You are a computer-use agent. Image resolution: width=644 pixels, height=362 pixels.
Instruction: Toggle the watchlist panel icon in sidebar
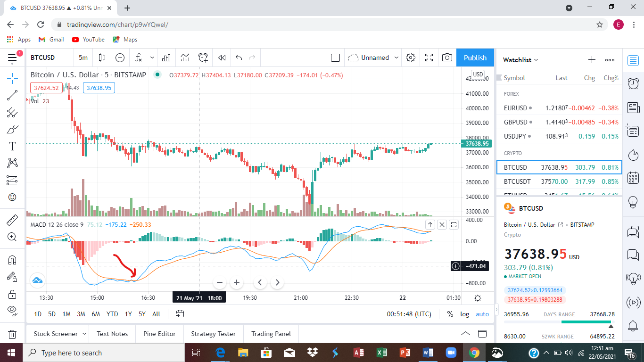(633, 60)
